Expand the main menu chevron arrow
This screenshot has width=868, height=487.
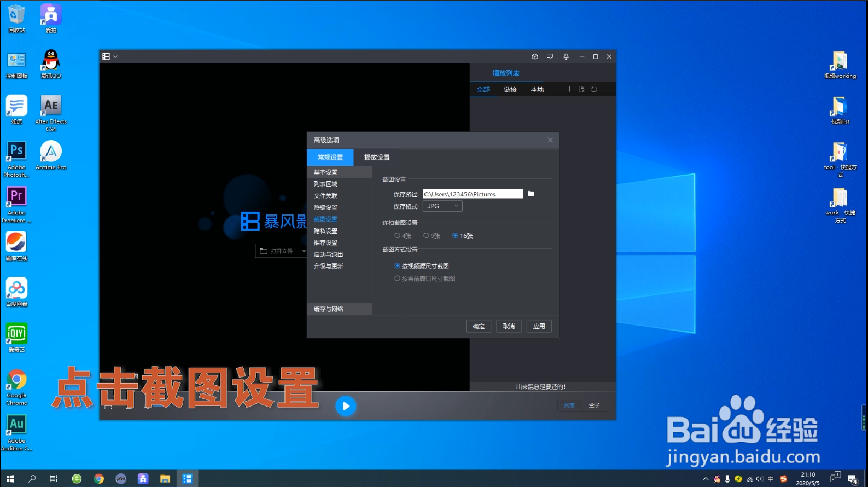coord(115,57)
